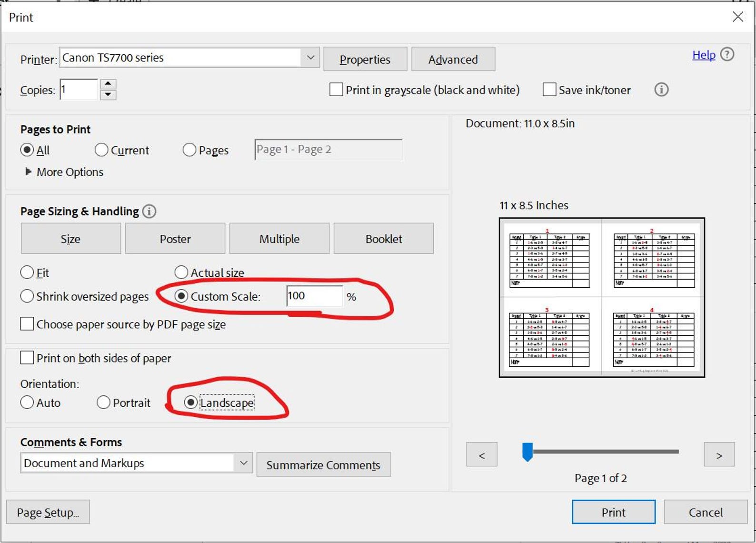756x543 pixels.
Task: Click the Copies number field
Action: tap(79, 90)
